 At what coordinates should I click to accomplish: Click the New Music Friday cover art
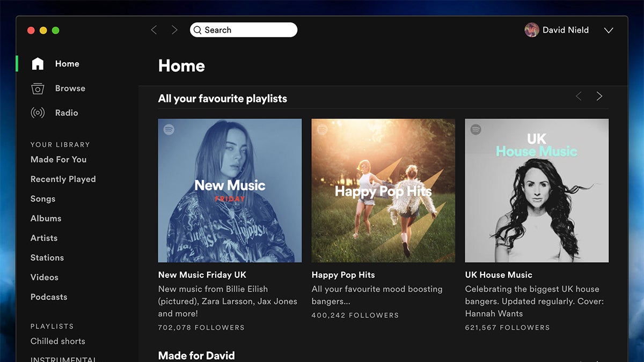230,190
